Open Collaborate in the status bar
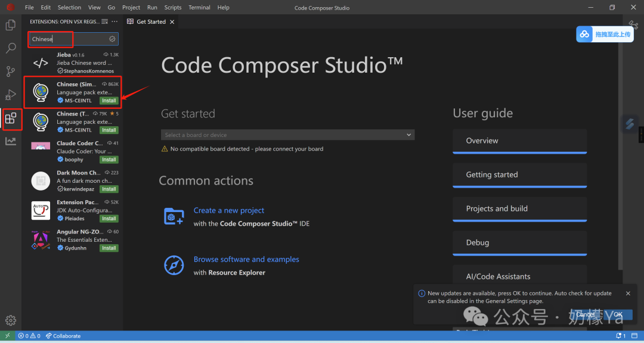The image size is (644, 343). pyautogui.click(x=63, y=336)
